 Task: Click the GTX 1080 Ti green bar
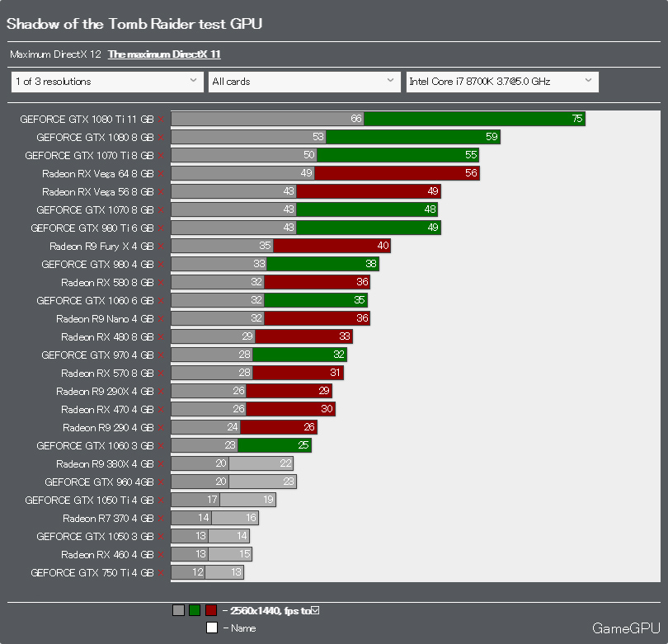click(474, 119)
